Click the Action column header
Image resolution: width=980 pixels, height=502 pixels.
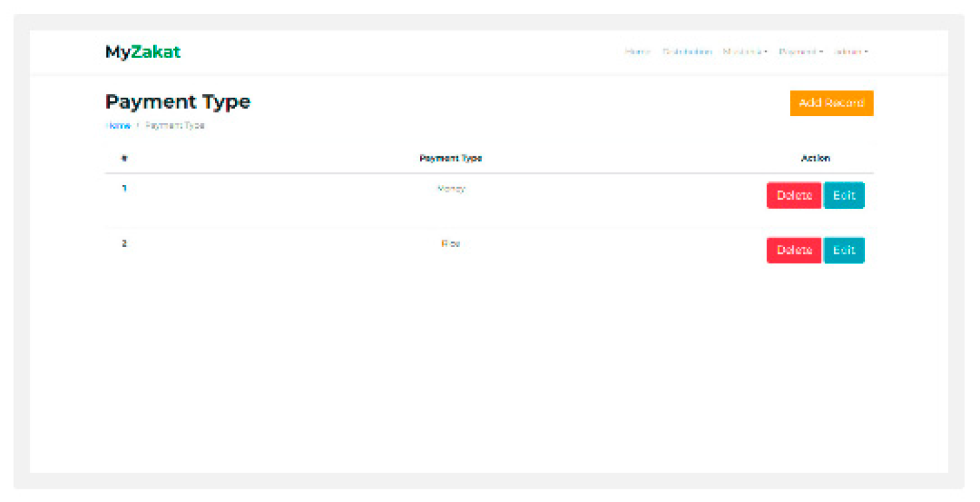[816, 158]
